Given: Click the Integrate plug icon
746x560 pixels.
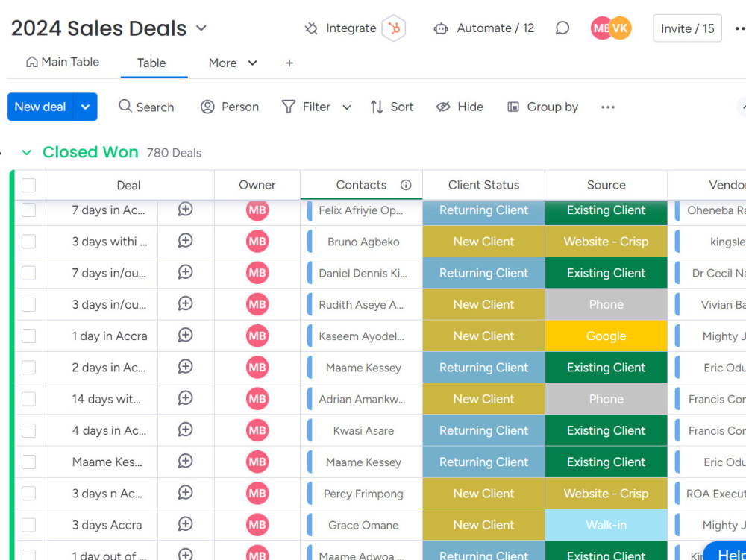Looking at the screenshot, I should (x=311, y=28).
